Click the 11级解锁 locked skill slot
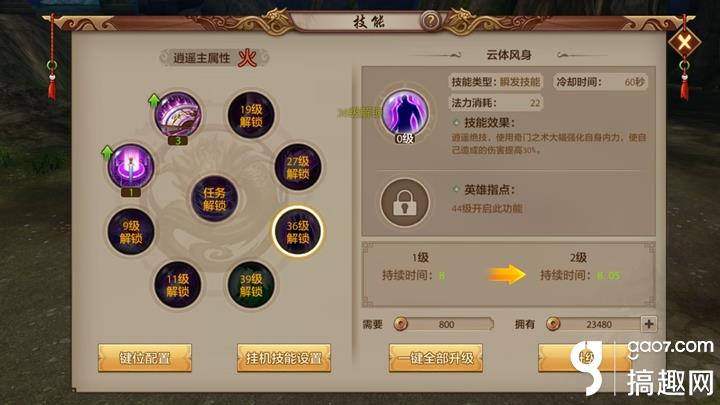The height and width of the screenshot is (405, 720). point(177,285)
